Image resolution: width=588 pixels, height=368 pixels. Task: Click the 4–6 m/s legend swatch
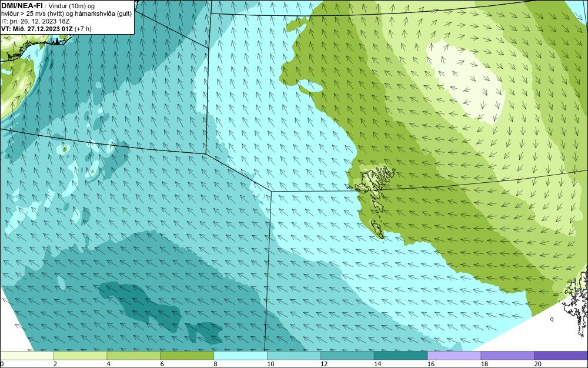133,356
